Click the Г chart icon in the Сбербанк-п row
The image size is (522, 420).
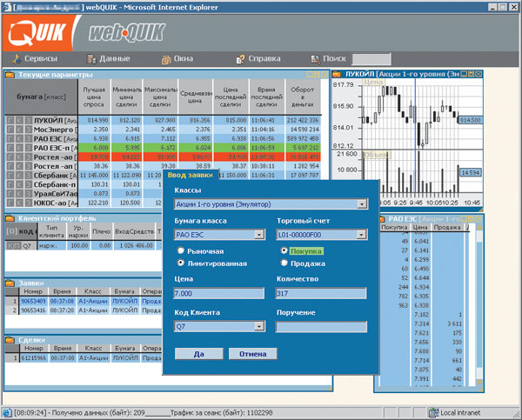coord(10,184)
